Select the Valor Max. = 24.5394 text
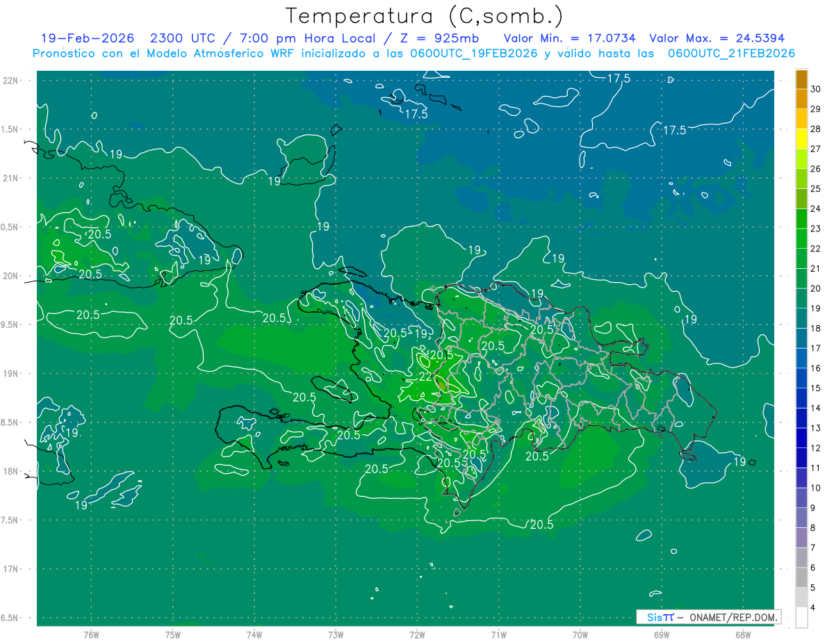Screen dimensions: 834x644 717,38
